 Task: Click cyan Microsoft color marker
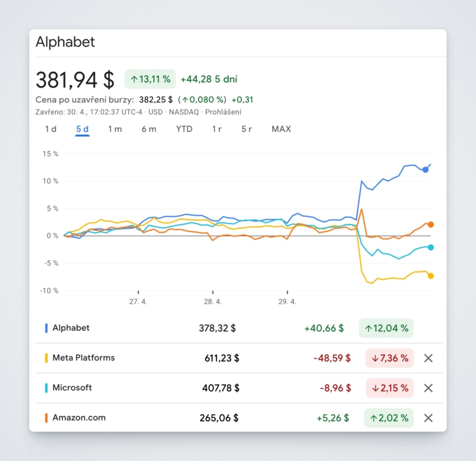tap(46, 388)
